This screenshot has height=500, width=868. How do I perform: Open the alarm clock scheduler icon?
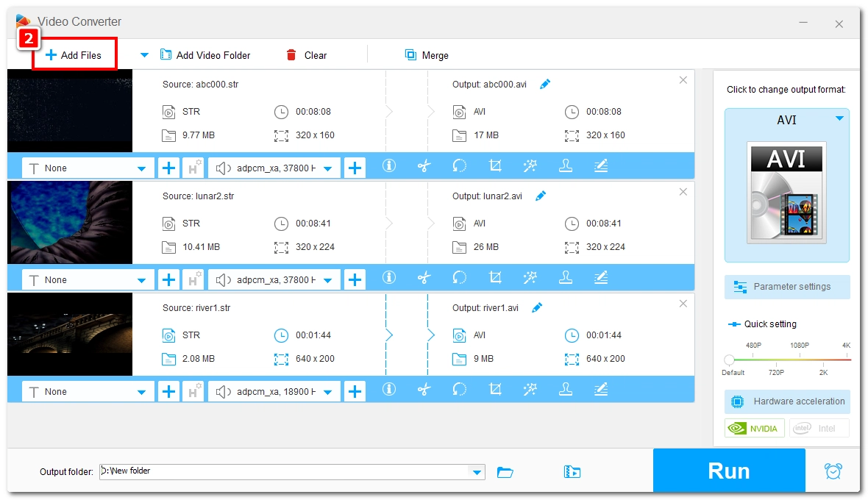coord(833,471)
